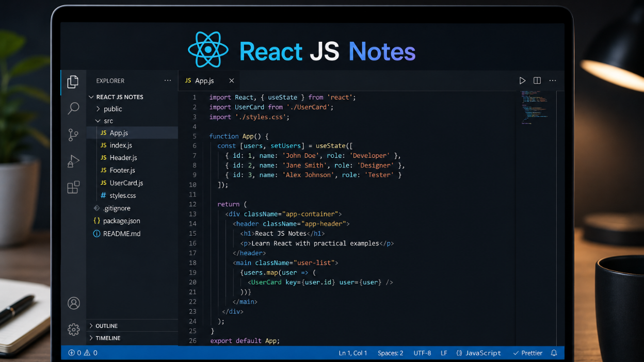Open the Accounts menu icon
The image size is (644, 362).
tap(74, 303)
